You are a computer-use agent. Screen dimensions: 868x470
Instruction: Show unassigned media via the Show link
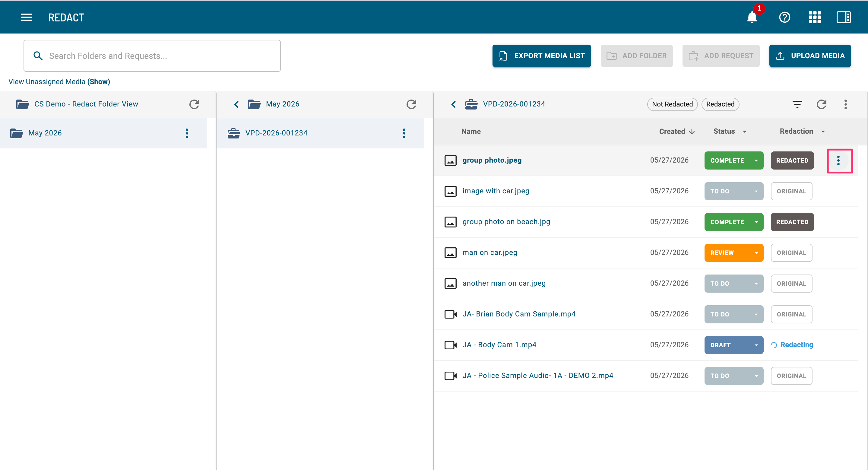[x=99, y=81]
